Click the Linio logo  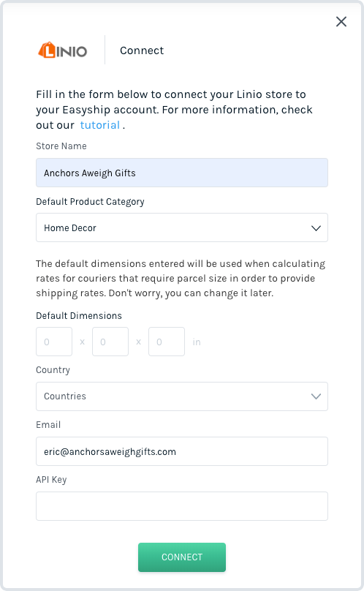pyautogui.click(x=63, y=50)
